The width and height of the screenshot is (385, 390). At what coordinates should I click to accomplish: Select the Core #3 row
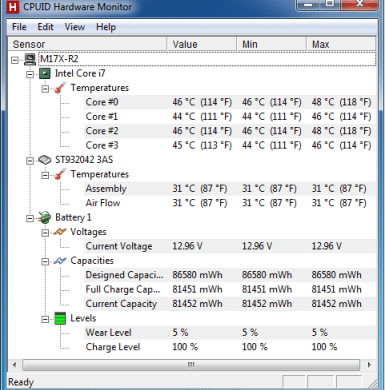click(x=230, y=145)
